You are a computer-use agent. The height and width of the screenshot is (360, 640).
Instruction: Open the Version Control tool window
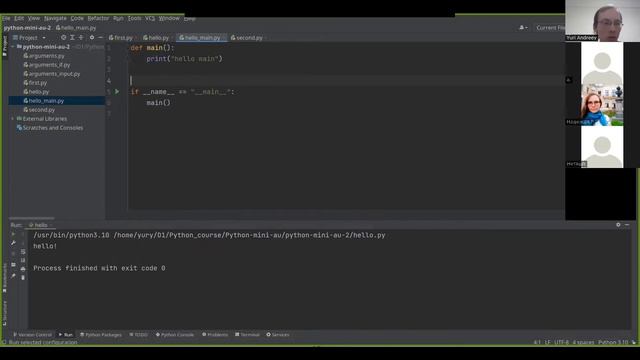tap(32, 335)
